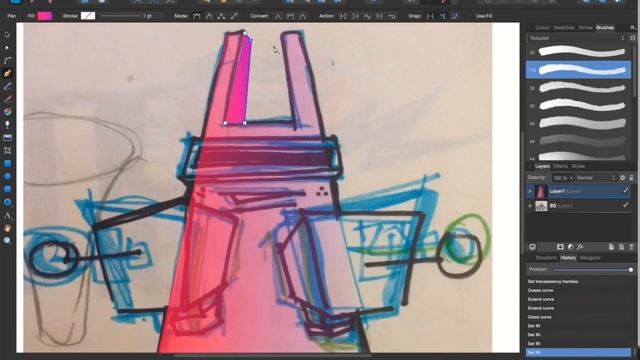
Task: Select the Transparency tool glass icon
Action: [7, 124]
